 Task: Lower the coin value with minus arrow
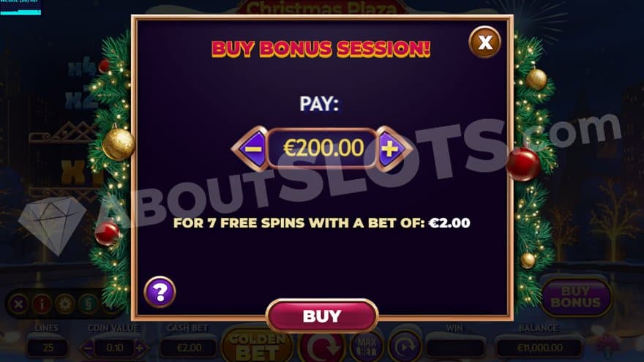pyautogui.click(x=87, y=348)
